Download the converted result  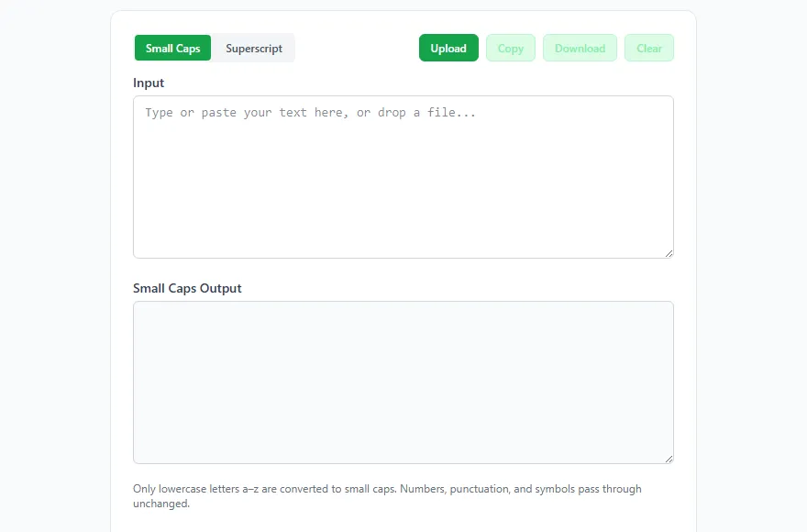point(580,49)
